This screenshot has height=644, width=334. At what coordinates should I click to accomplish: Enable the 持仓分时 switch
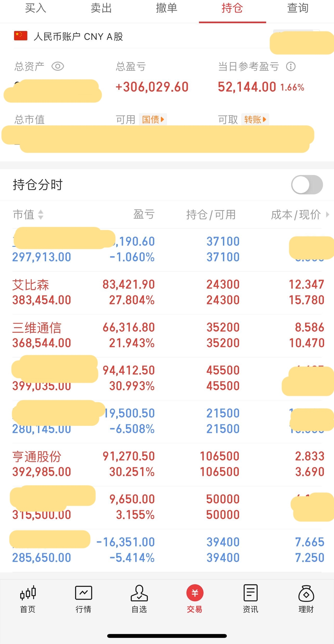click(x=307, y=185)
